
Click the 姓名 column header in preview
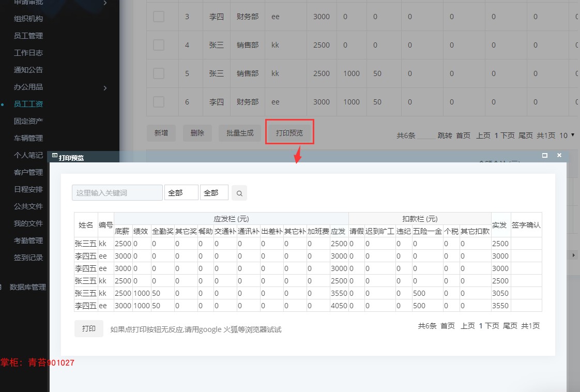(86, 224)
